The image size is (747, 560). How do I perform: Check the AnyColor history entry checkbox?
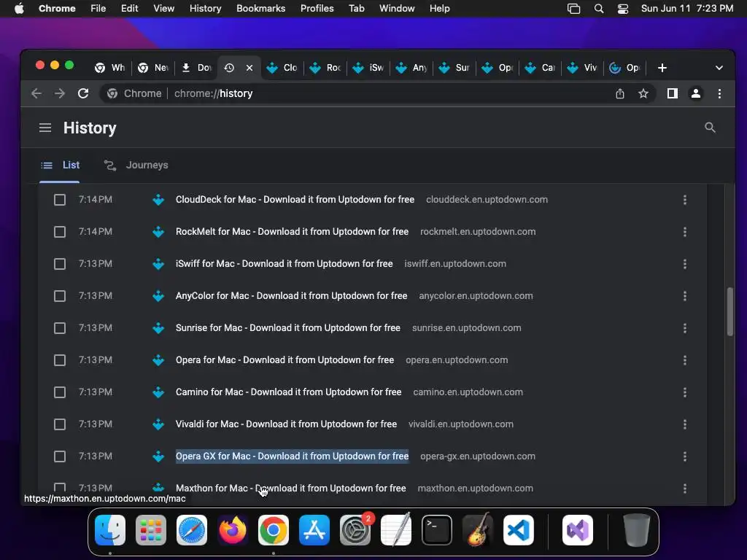60,296
